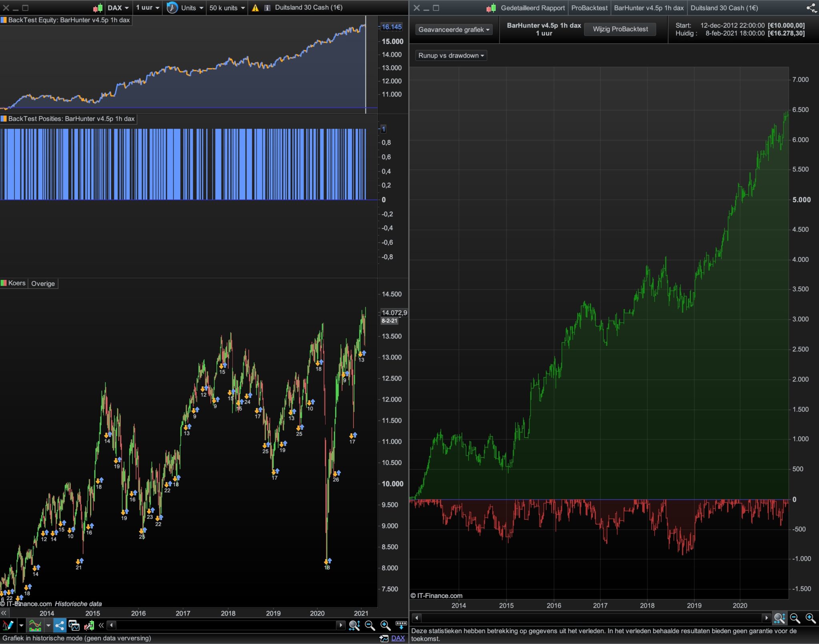The image size is (819, 644).
Task: Expand the Runup vs drawdown dropdown
Action: 451,56
